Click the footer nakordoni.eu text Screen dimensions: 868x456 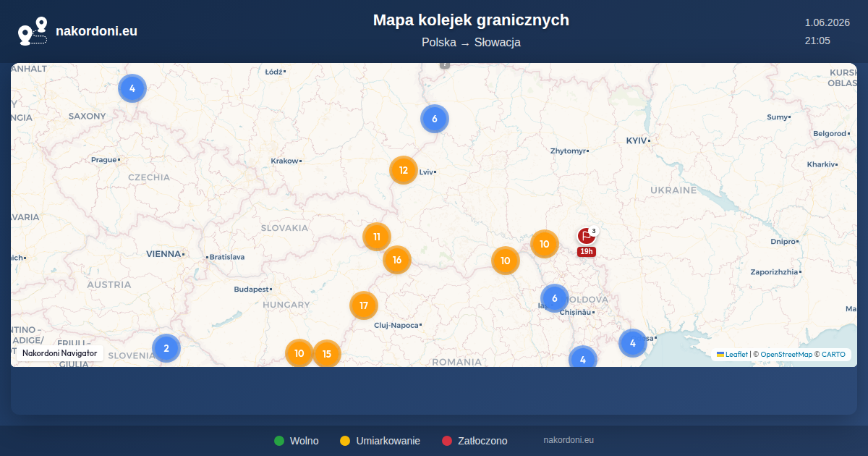(x=569, y=440)
